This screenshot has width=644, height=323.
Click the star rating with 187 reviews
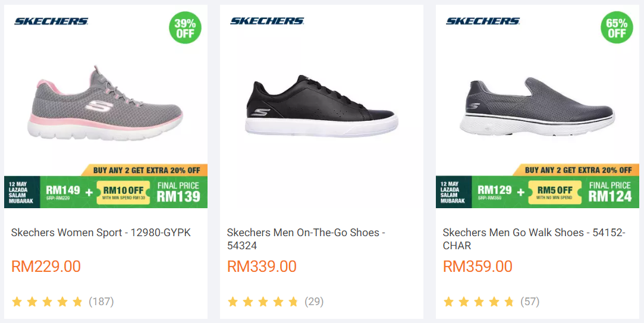47,302
